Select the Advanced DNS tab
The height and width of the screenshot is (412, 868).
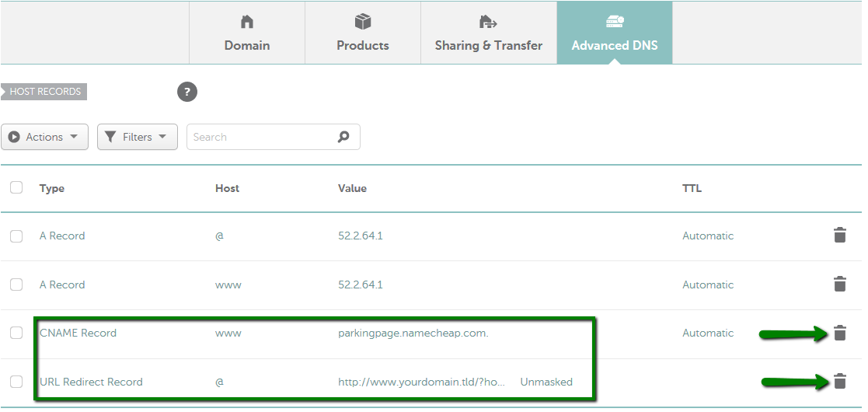point(615,33)
